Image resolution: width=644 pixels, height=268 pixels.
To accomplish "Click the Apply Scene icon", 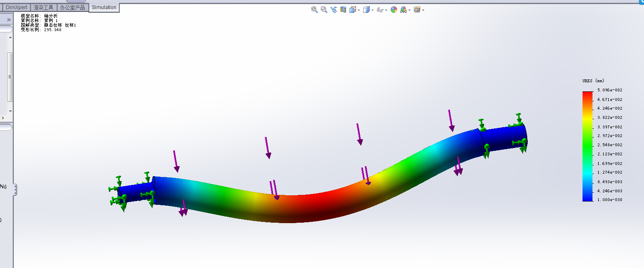I will (403, 10).
